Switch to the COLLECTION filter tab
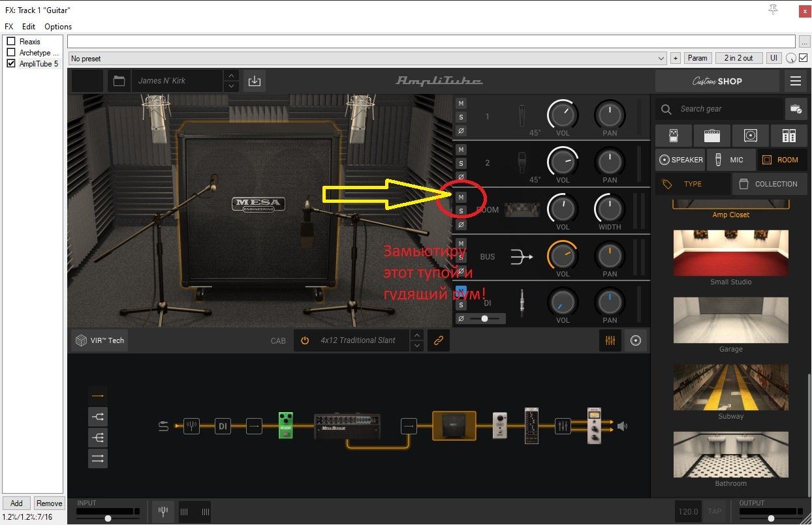Screen dimensions: 812x525 pos(769,184)
